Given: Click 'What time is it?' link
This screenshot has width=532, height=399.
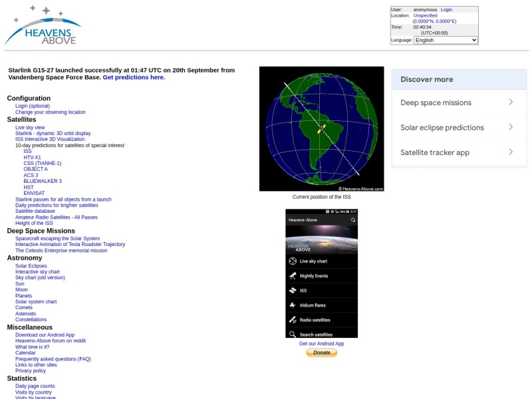Looking at the screenshot, I should [x=32, y=347].
